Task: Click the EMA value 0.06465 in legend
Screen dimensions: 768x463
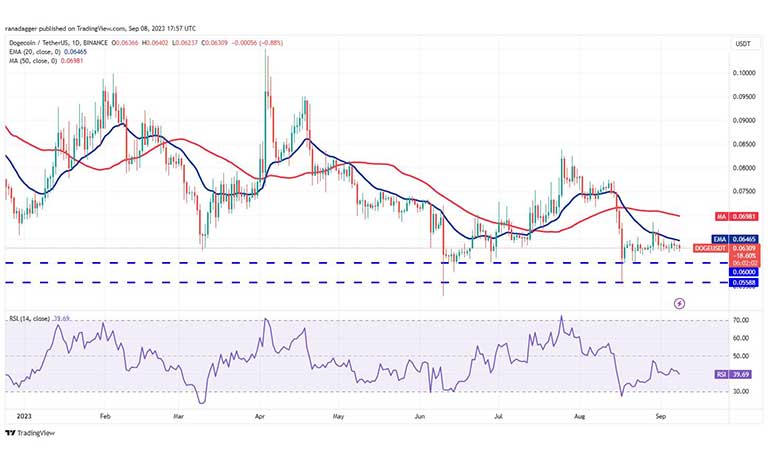Action: 75,52
